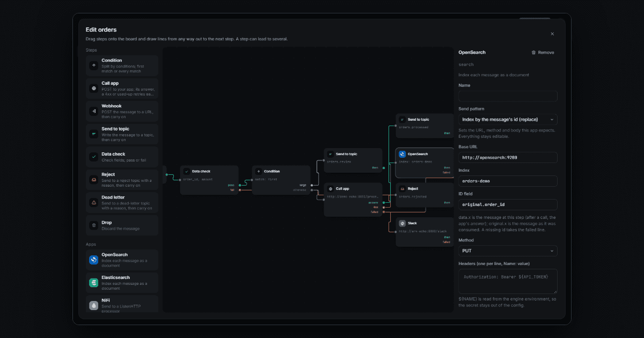Click the pass output port on Data check

click(240, 185)
